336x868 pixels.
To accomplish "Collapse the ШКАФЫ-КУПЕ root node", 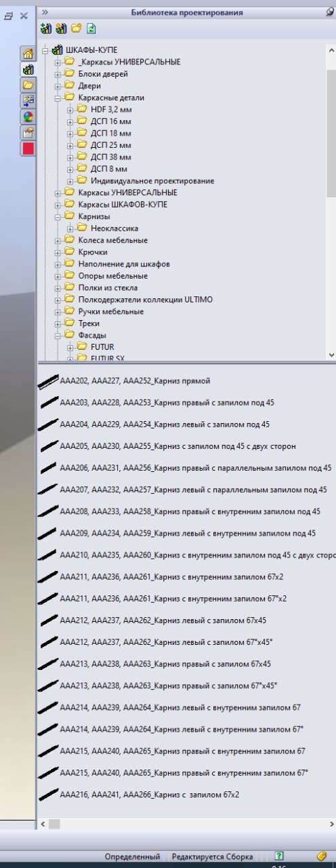I will coord(45,50).
